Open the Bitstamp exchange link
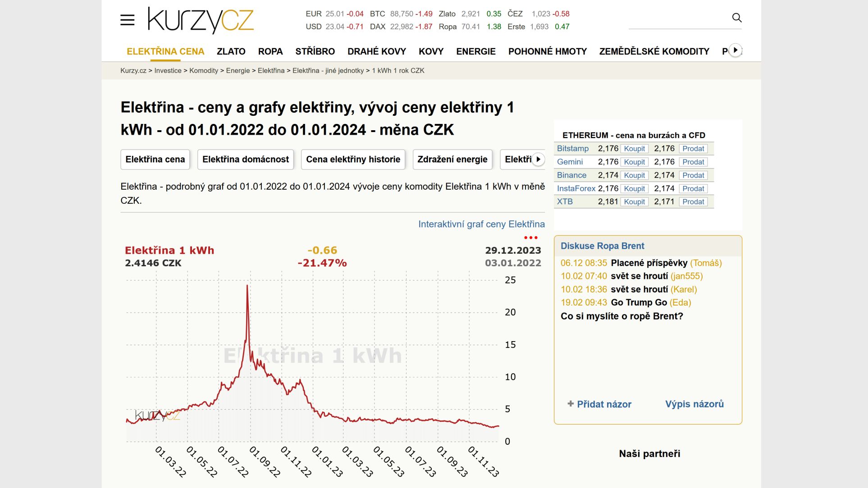Image resolution: width=868 pixels, height=488 pixels. [573, 149]
